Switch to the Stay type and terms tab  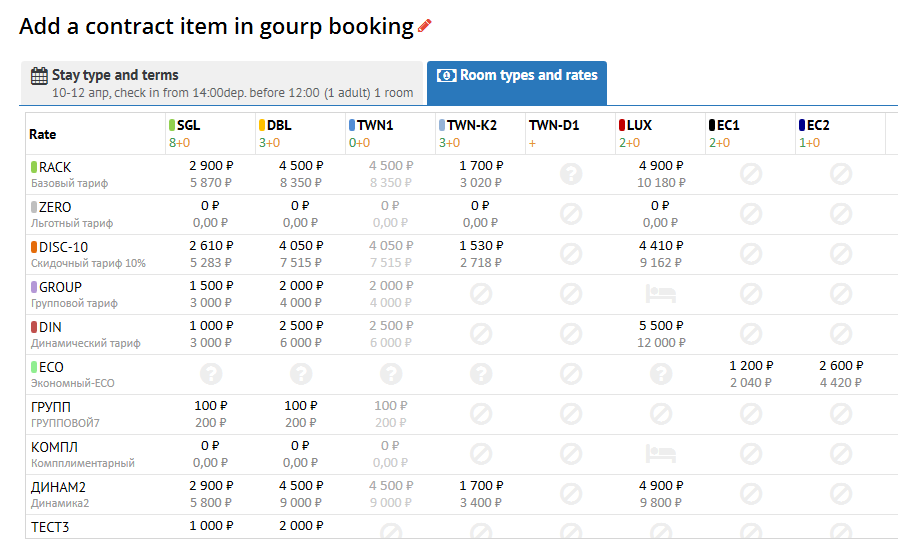pyautogui.click(x=220, y=83)
